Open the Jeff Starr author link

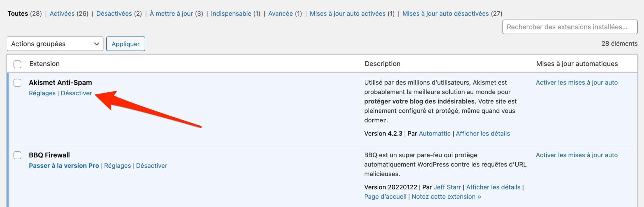click(447, 187)
